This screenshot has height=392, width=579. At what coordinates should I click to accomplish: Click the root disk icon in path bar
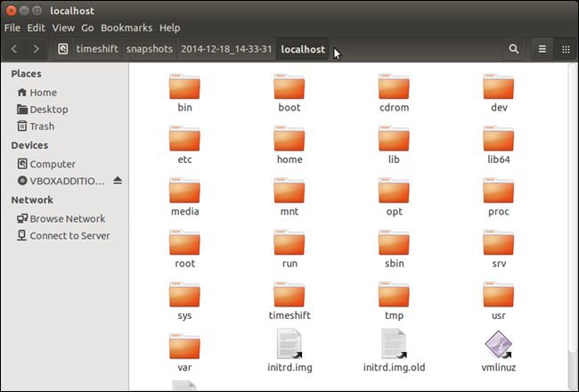(63, 49)
